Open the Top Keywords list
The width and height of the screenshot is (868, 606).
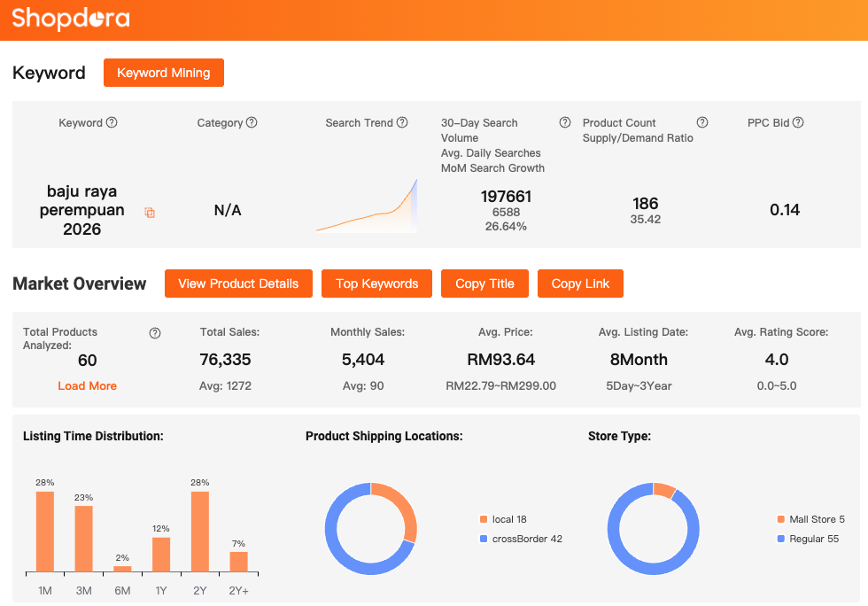tap(376, 284)
